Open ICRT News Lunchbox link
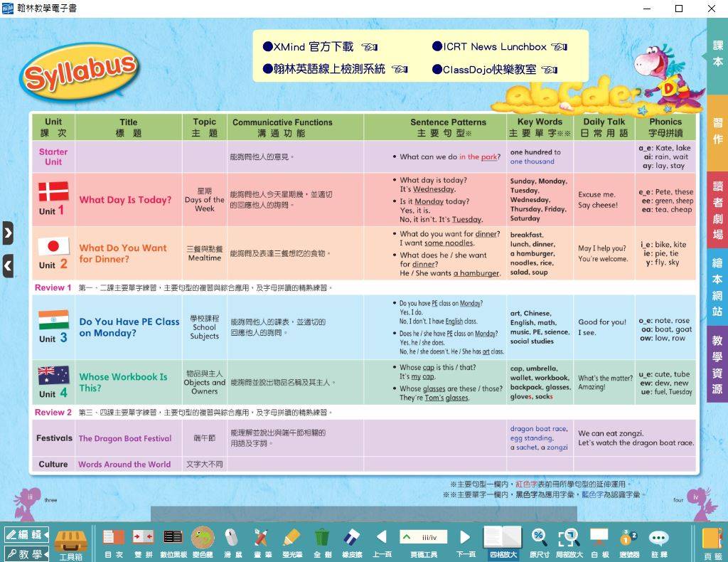This screenshot has height=562, width=728. 489,47
